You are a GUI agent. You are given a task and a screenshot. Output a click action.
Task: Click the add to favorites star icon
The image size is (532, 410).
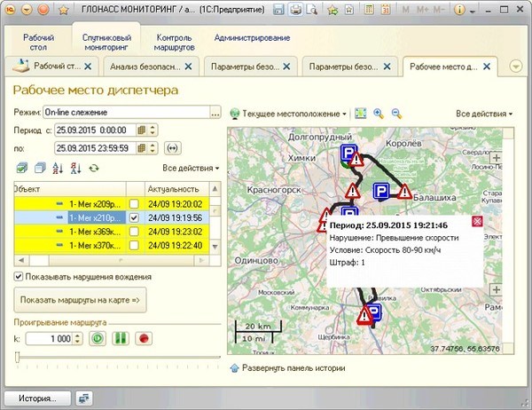[x=332, y=10]
